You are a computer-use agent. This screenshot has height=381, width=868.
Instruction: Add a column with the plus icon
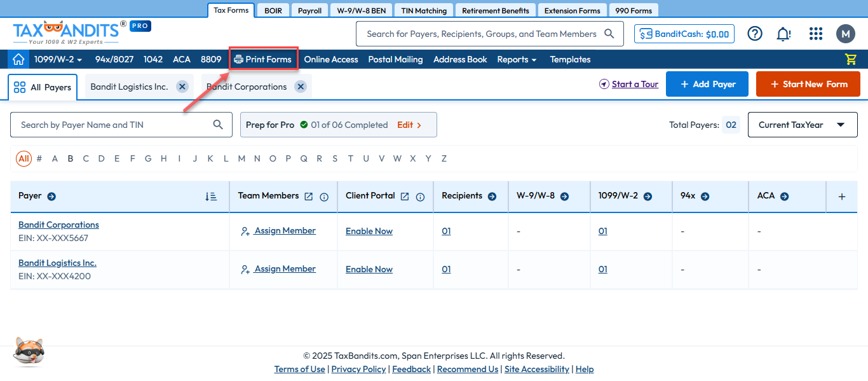pyautogui.click(x=842, y=197)
